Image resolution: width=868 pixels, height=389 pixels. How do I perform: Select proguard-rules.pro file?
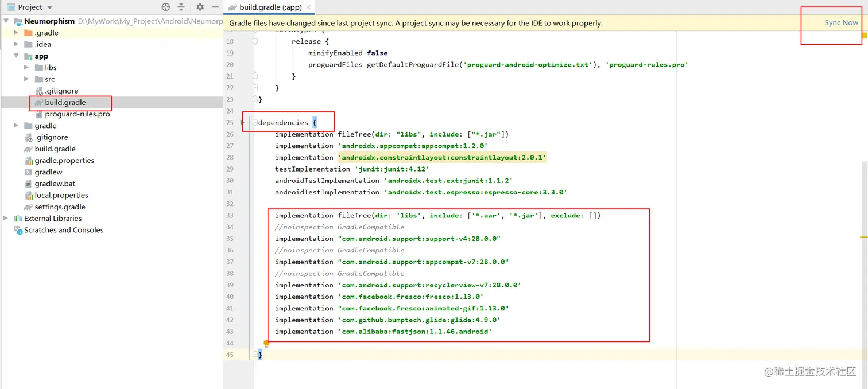[x=77, y=114]
